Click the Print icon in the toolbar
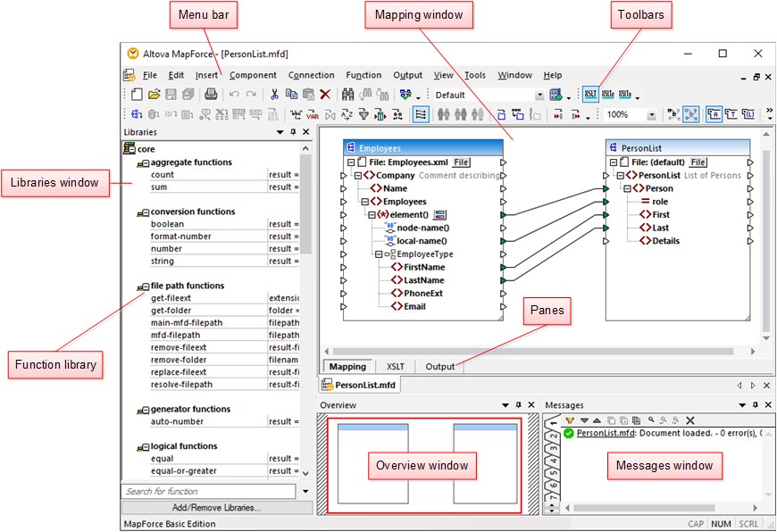 (x=211, y=94)
